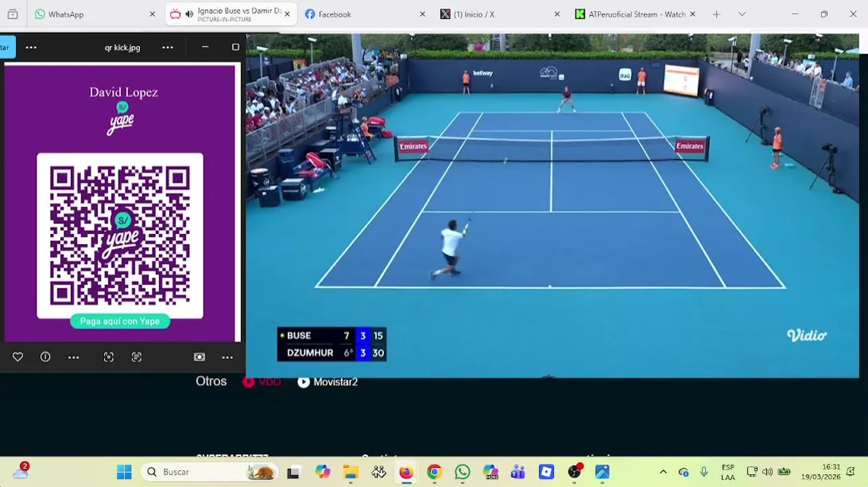Image resolution: width=868 pixels, height=487 pixels.
Task: Open the Snipping Tool taskbar icon
Action: (379, 471)
